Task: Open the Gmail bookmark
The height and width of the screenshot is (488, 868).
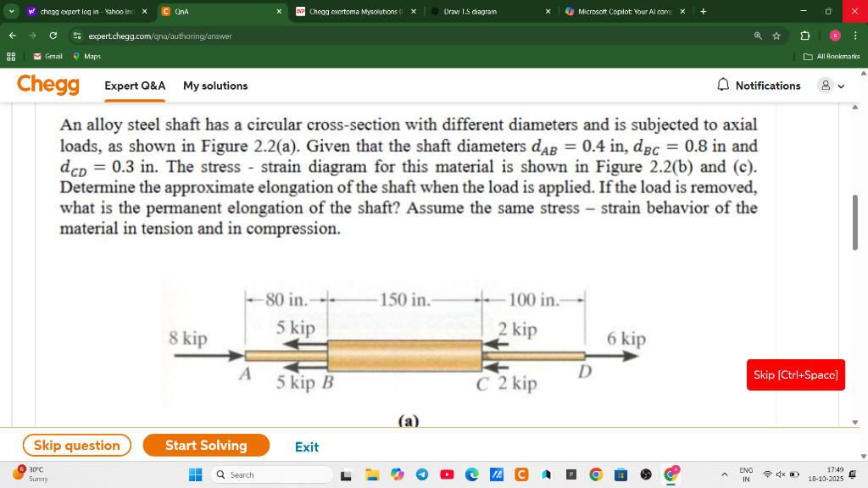Action: [x=47, y=57]
